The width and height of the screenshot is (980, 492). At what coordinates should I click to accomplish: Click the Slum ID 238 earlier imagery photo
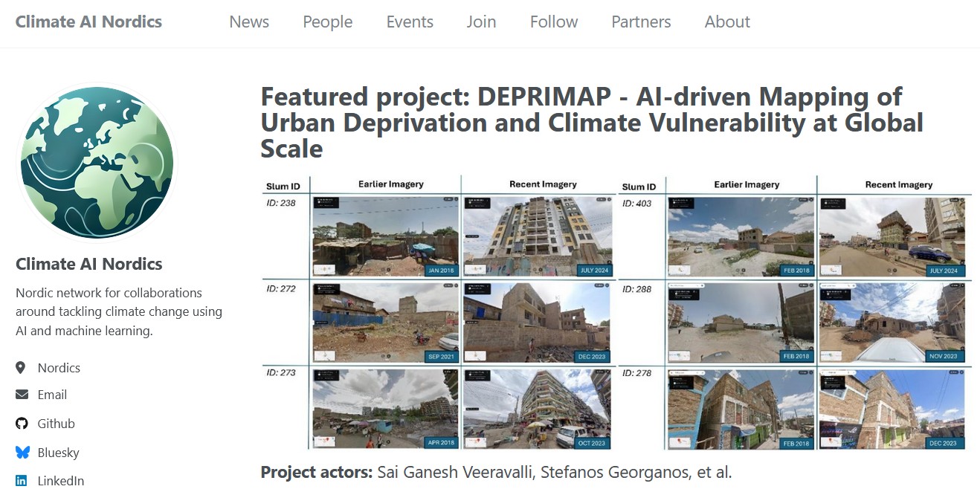pyautogui.click(x=386, y=236)
